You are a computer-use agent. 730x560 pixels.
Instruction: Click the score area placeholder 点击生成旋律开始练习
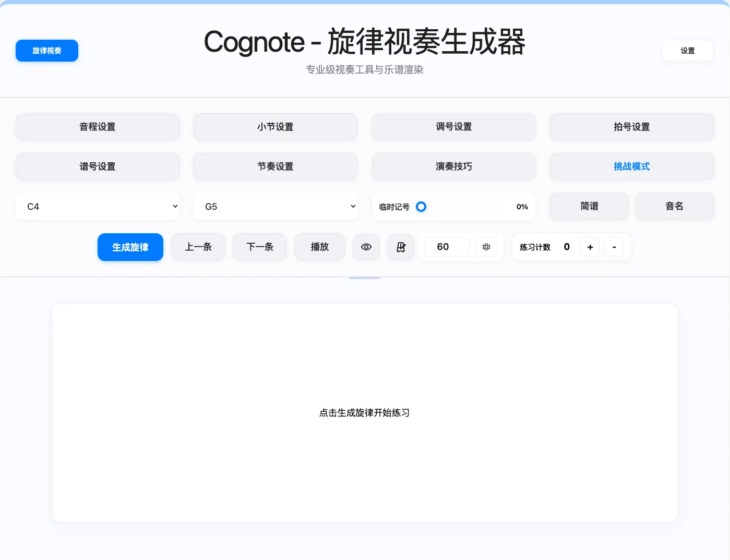365,413
